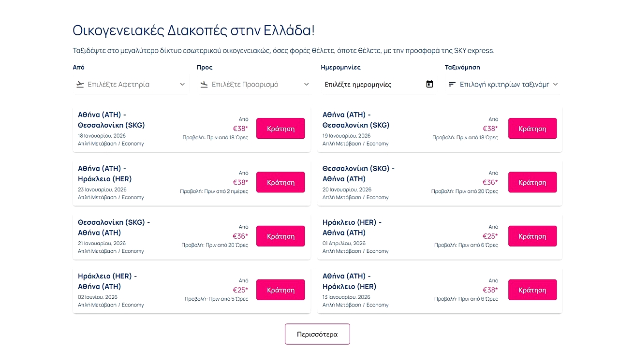
Task: Click the sort lines icon in Ταξινόμηση
Action: (452, 85)
